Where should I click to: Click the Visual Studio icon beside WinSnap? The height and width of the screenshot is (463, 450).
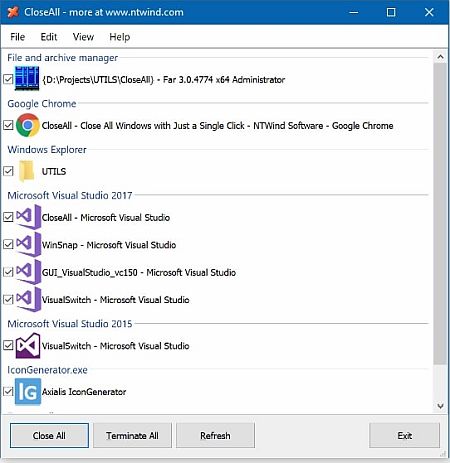pyautogui.click(x=28, y=245)
